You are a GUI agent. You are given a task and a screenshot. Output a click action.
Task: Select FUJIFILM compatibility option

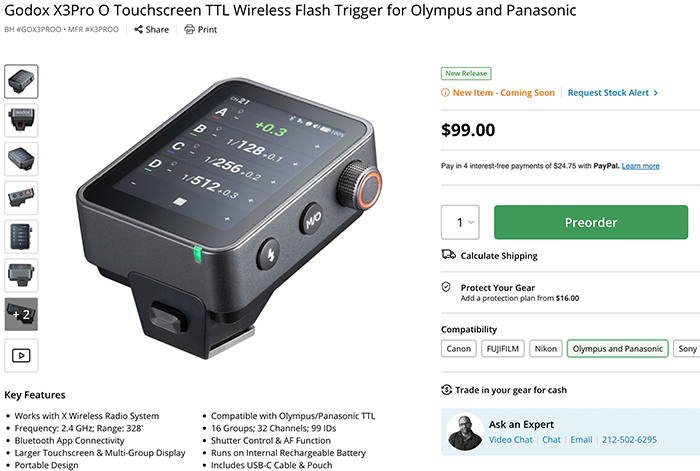tap(503, 349)
